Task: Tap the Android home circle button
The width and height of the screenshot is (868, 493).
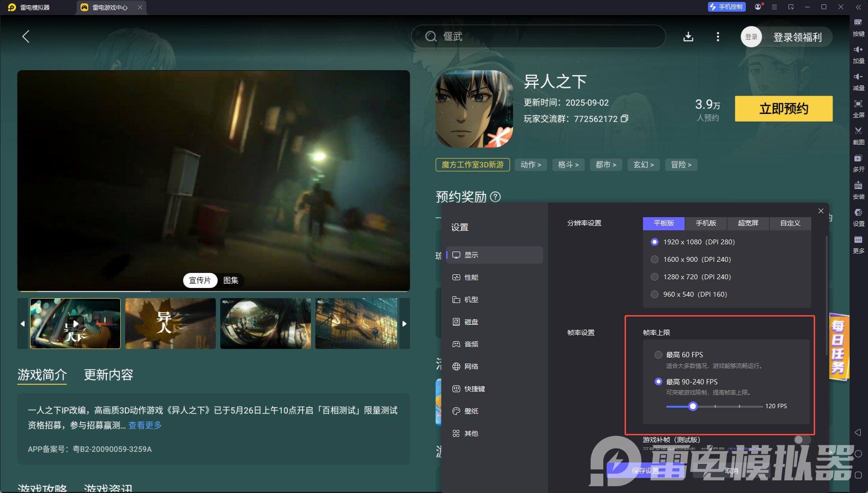Action: 858,454
